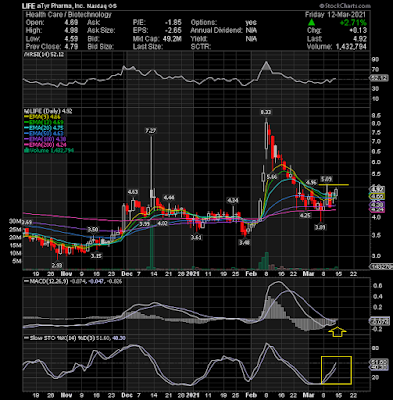Click the LIFE ticker symbol at top

coord(28,6)
